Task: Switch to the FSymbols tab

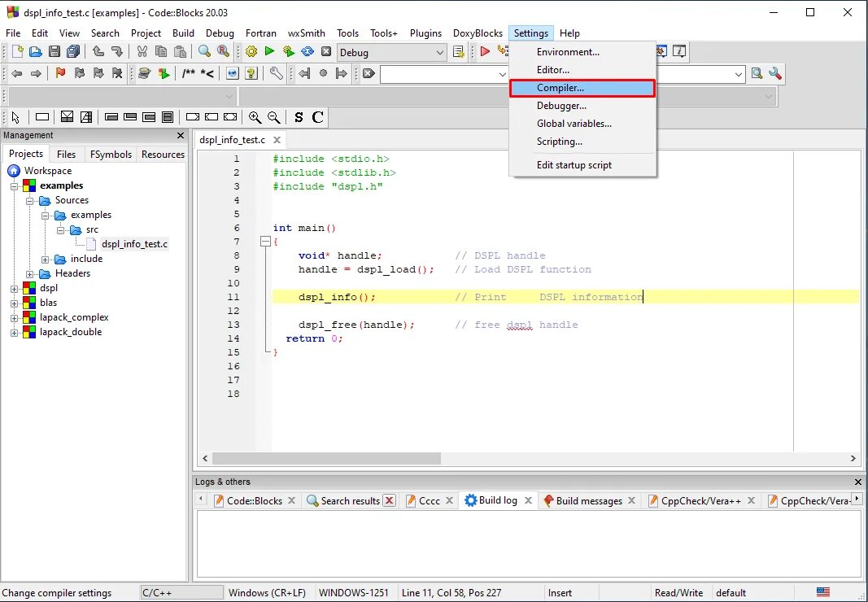Action: pos(111,155)
